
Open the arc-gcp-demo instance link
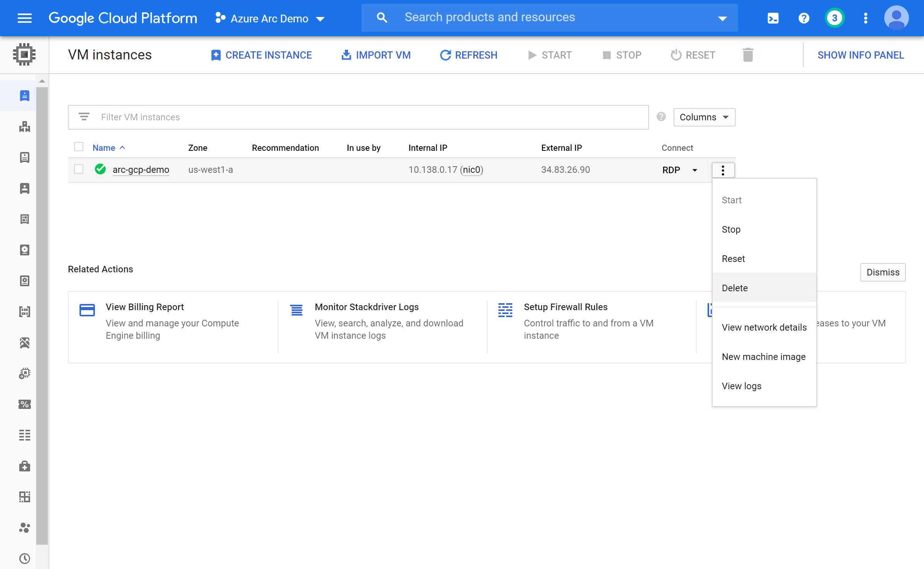[x=141, y=170]
